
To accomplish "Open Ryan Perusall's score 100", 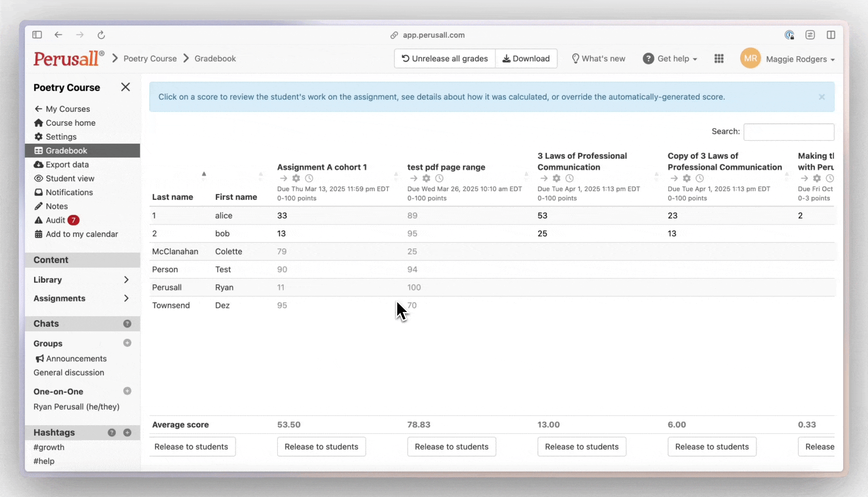I will pyautogui.click(x=414, y=287).
